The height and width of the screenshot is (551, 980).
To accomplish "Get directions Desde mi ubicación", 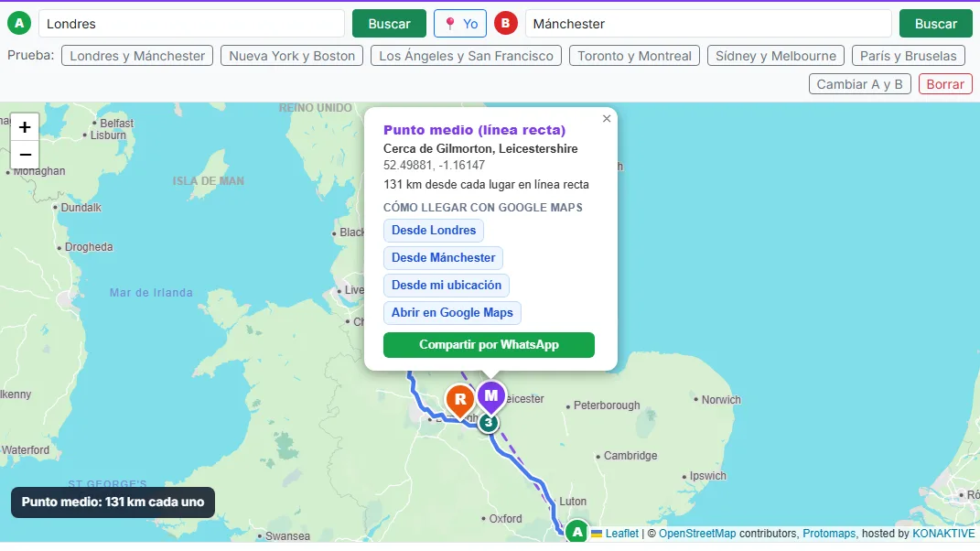I will pyautogui.click(x=447, y=286).
